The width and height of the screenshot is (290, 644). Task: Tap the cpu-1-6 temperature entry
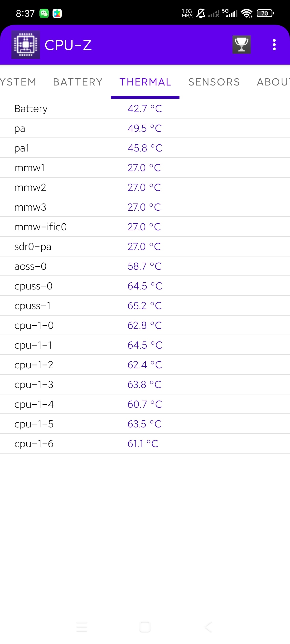(145, 444)
